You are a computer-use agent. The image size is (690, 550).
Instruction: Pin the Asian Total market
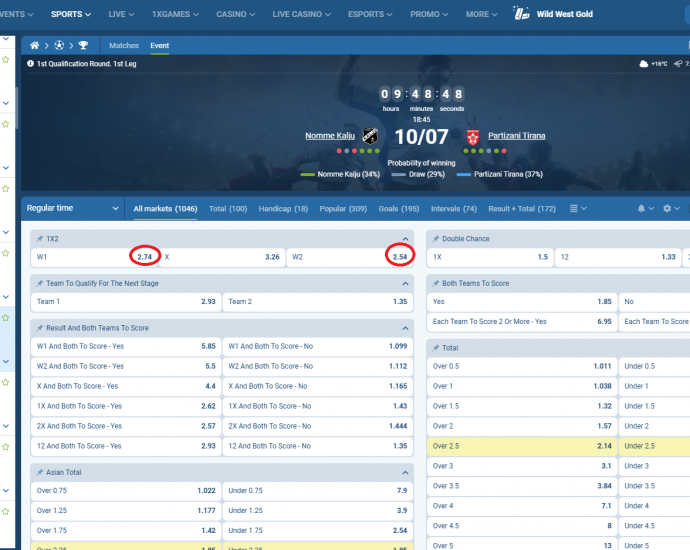pos(40,472)
